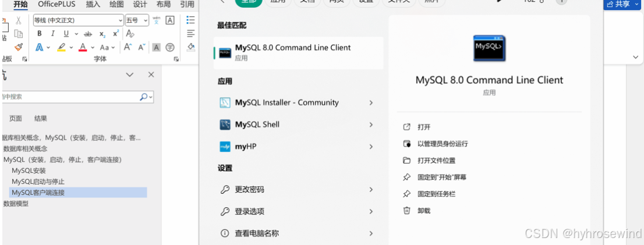Image resolution: width=644 pixels, height=245 pixels.
Task: Select heading MySQL启动与停止
Action: coord(38,182)
